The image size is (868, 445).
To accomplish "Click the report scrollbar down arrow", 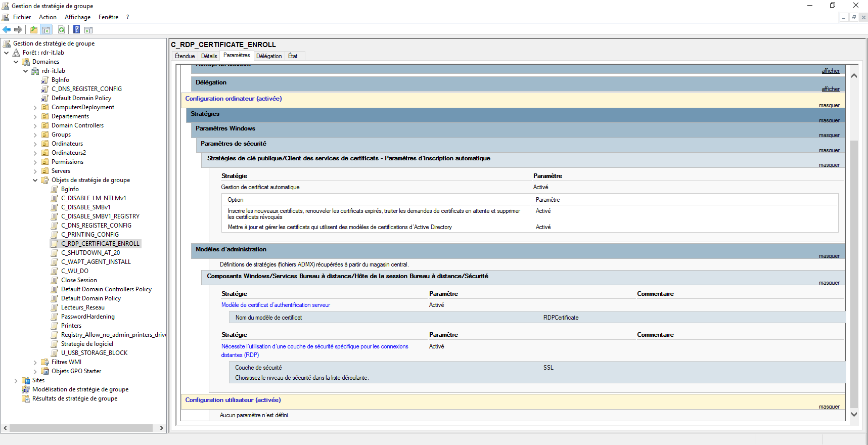I will pyautogui.click(x=854, y=414).
